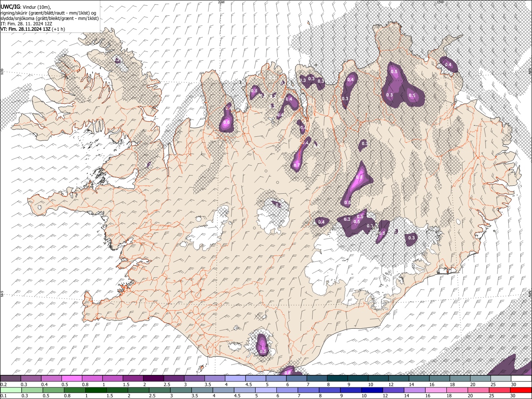This screenshot has height=399, width=532.
Task: Click the '30' label in the snow legend row
Action: click(514, 384)
